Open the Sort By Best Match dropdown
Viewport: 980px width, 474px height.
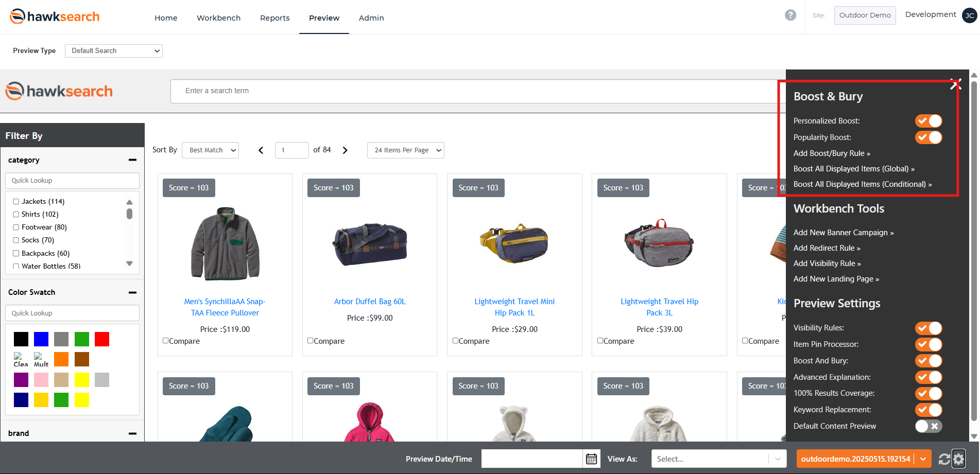210,150
